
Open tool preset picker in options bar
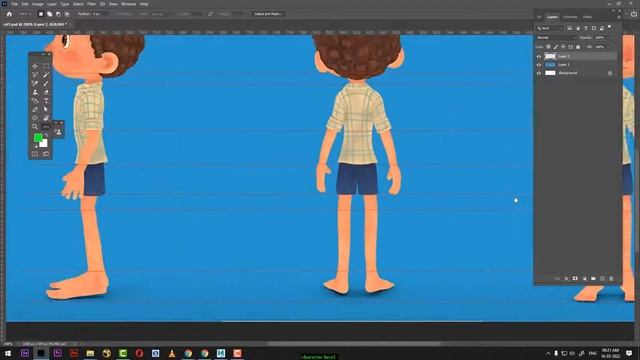24,14
